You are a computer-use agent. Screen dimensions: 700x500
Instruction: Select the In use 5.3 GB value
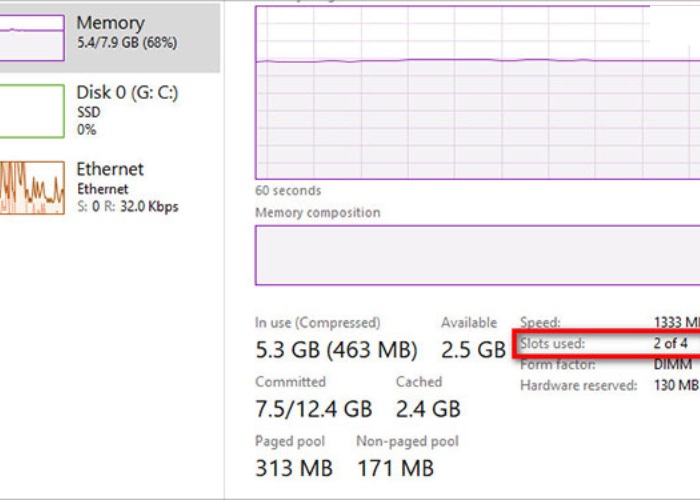337,350
